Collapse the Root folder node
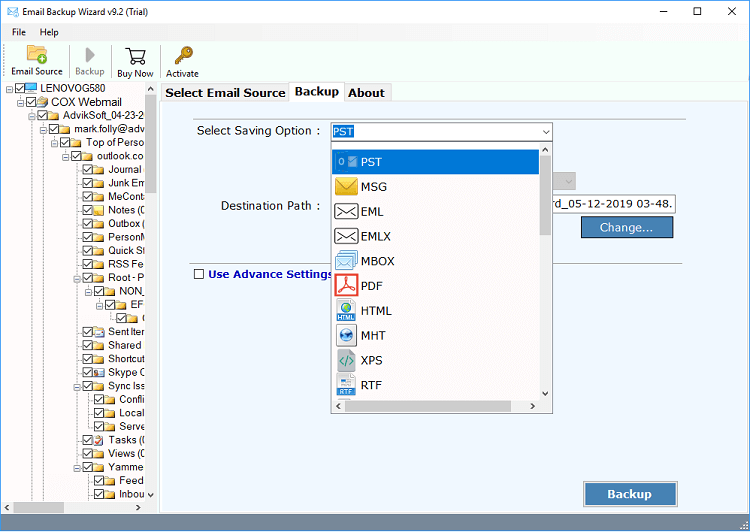The width and height of the screenshot is (750, 532). 77,278
